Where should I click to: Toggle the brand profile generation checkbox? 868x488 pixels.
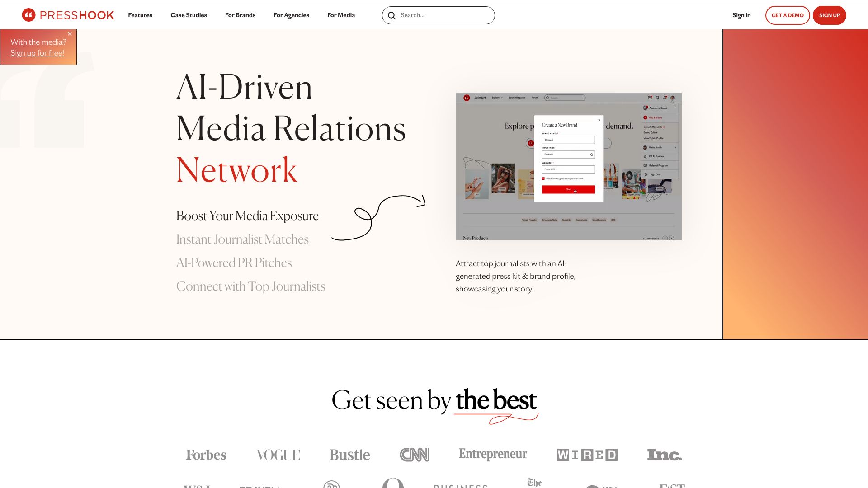pyautogui.click(x=543, y=179)
